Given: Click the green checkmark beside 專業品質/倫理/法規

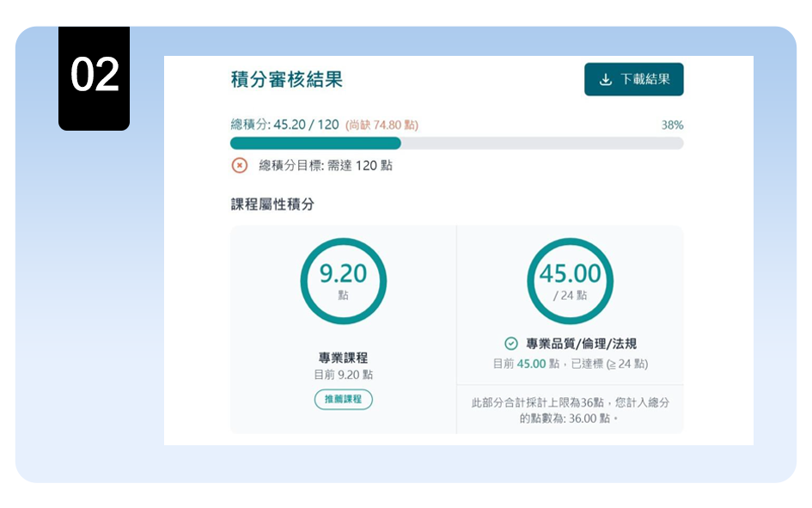Looking at the screenshot, I should (x=511, y=344).
